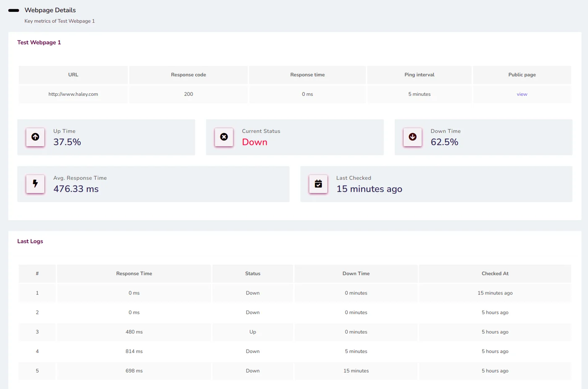Click the 62.5% Down Time value
The height and width of the screenshot is (389, 588).
click(444, 142)
